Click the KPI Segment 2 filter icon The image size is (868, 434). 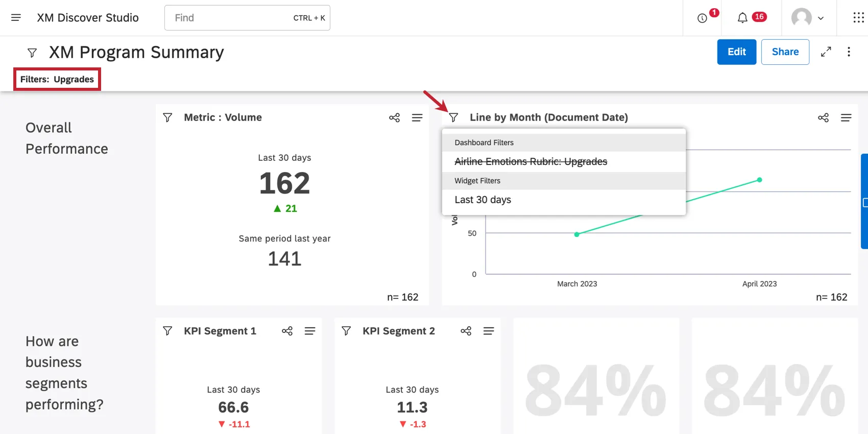tap(346, 331)
